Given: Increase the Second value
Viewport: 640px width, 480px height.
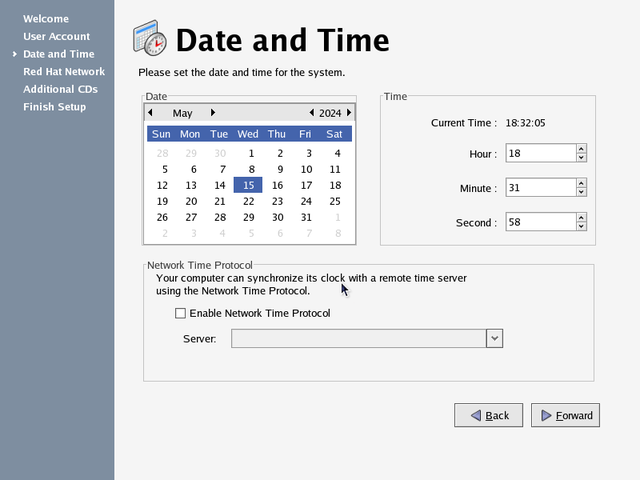Looking at the screenshot, I should coord(582,217).
